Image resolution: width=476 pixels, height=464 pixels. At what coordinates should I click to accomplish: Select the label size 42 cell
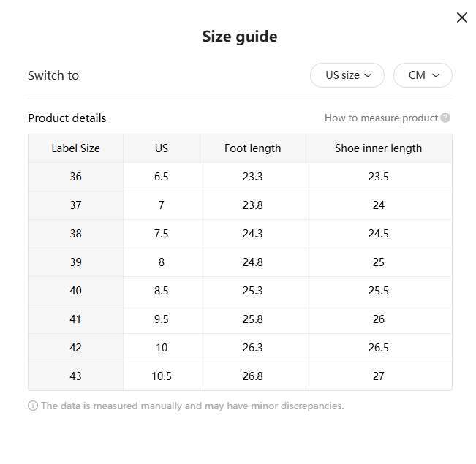(x=75, y=348)
